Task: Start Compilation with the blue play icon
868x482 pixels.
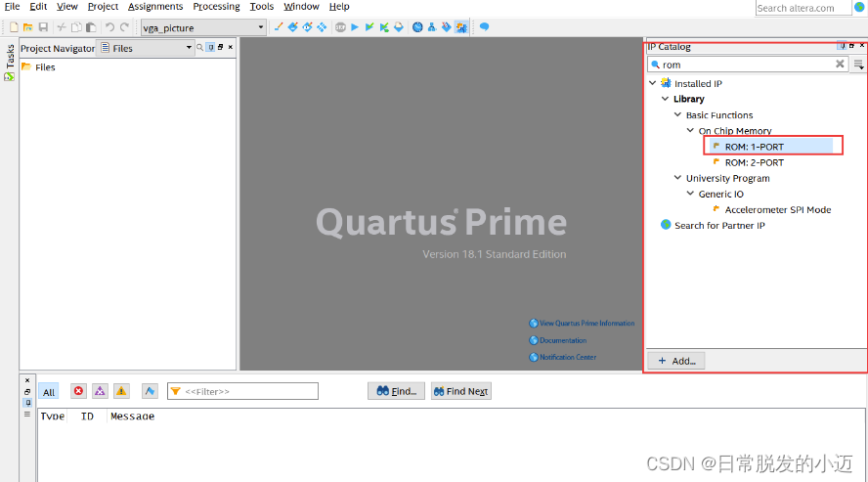Action: (x=355, y=26)
